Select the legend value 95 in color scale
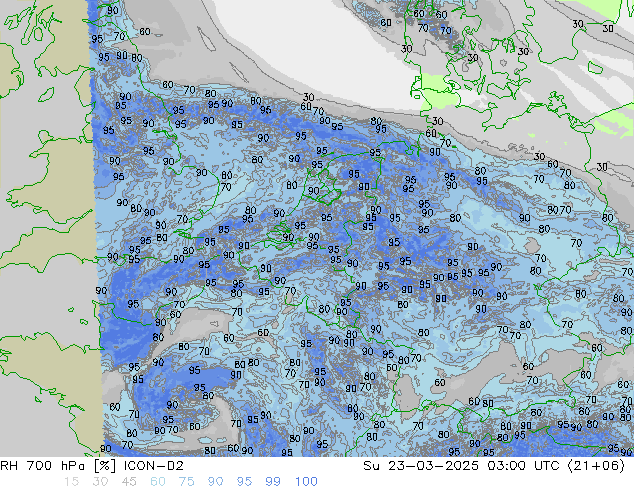This screenshot has width=634, height=490. (x=244, y=482)
